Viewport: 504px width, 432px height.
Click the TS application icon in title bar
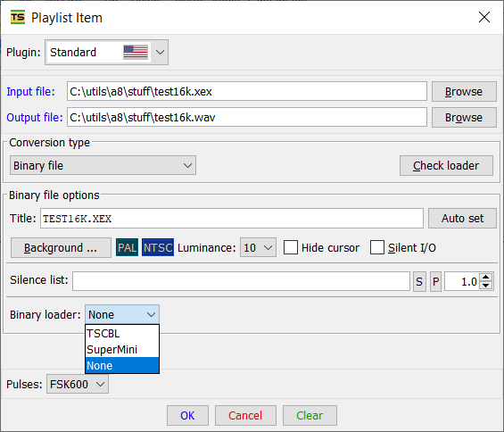[x=18, y=17]
